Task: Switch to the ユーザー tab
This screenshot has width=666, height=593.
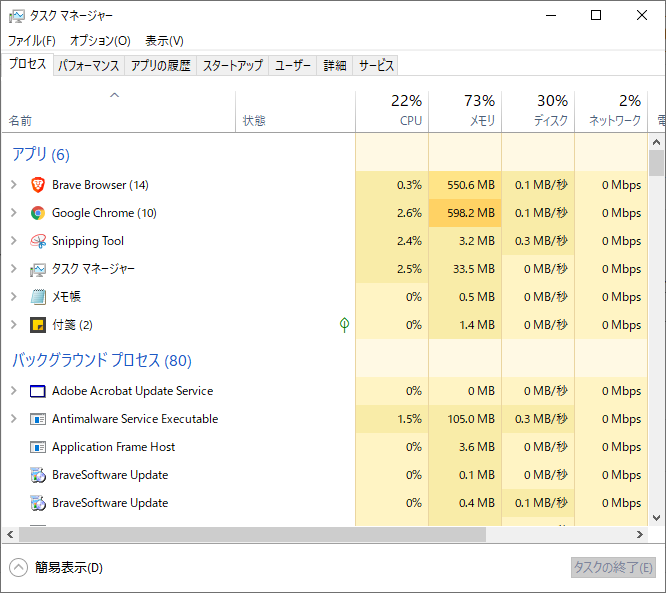Action: [x=293, y=65]
